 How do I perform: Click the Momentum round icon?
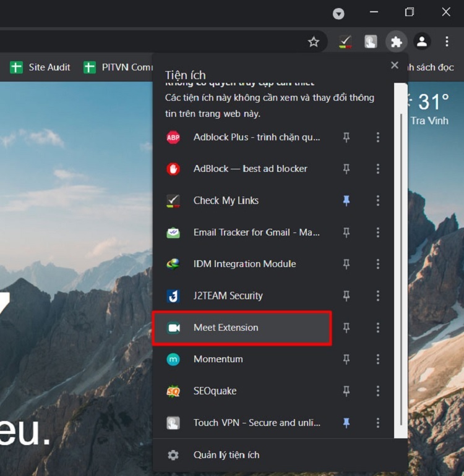(x=173, y=359)
